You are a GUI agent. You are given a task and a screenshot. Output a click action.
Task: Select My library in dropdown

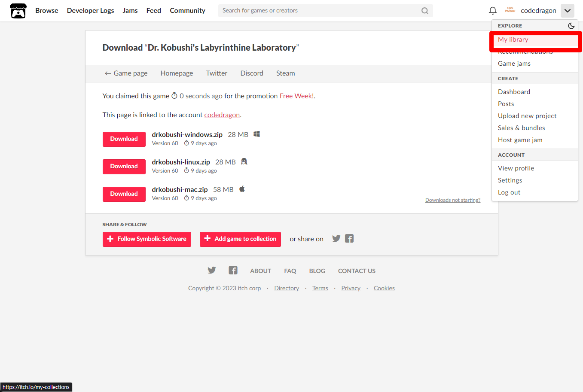click(535, 40)
